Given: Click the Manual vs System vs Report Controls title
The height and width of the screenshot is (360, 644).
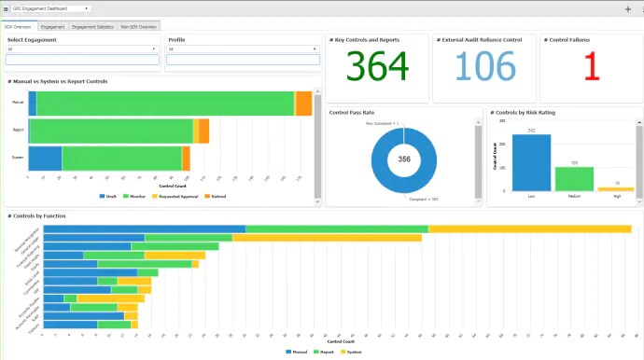Looking at the screenshot, I should click(x=58, y=81).
